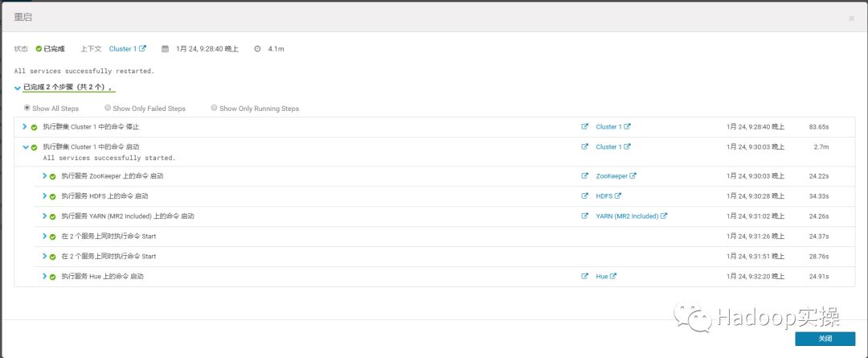Expand the YARN (MR2 Included) step

click(44, 216)
